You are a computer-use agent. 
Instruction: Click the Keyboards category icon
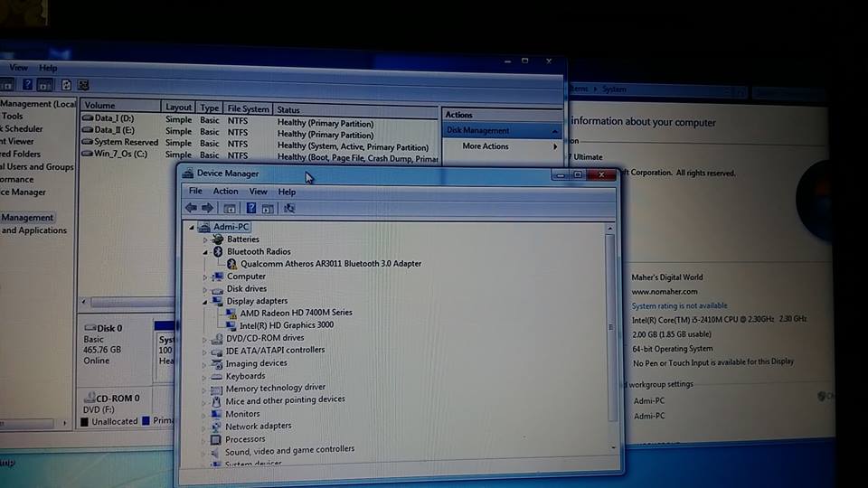pyautogui.click(x=216, y=376)
